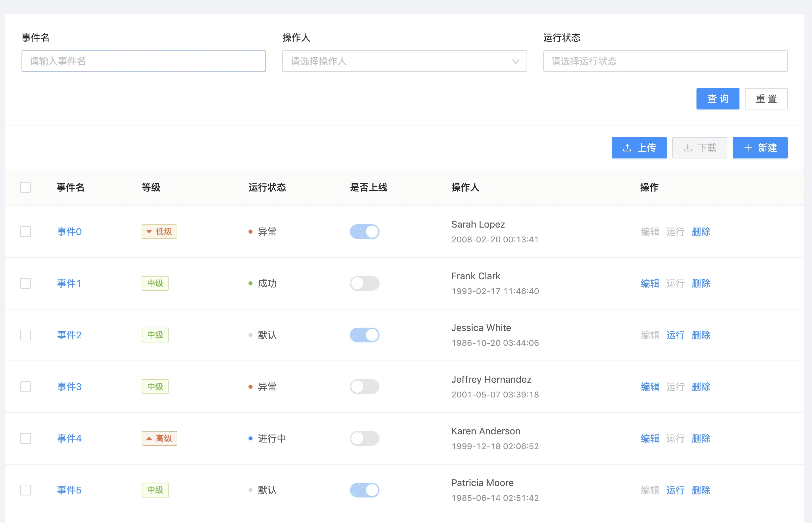
Task: Check the checkbox for 事件4 row
Action: pyautogui.click(x=26, y=438)
